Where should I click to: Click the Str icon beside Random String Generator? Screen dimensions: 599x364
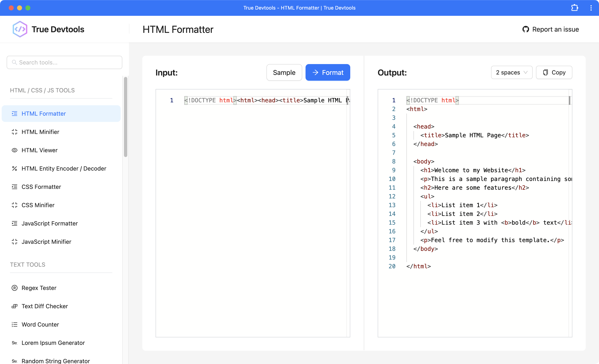[x=15, y=361]
